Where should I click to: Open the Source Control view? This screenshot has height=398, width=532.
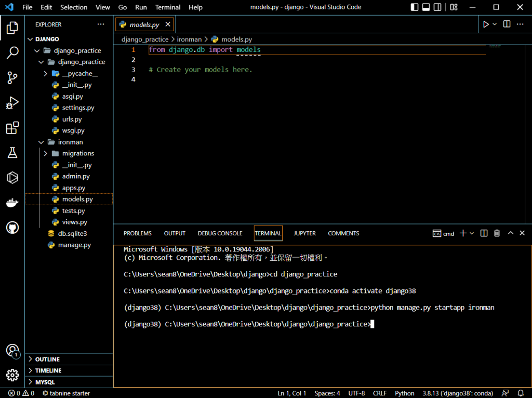pyautogui.click(x=12, y=78)
